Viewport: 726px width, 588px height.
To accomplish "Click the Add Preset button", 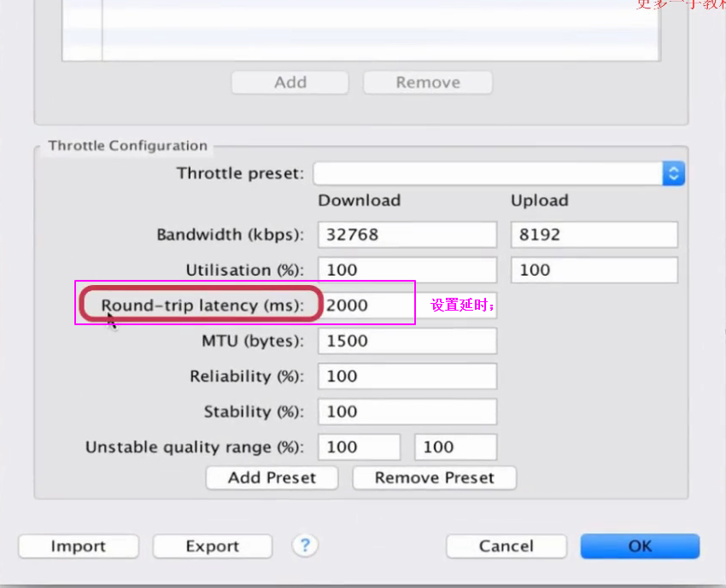I will (272, 478).
